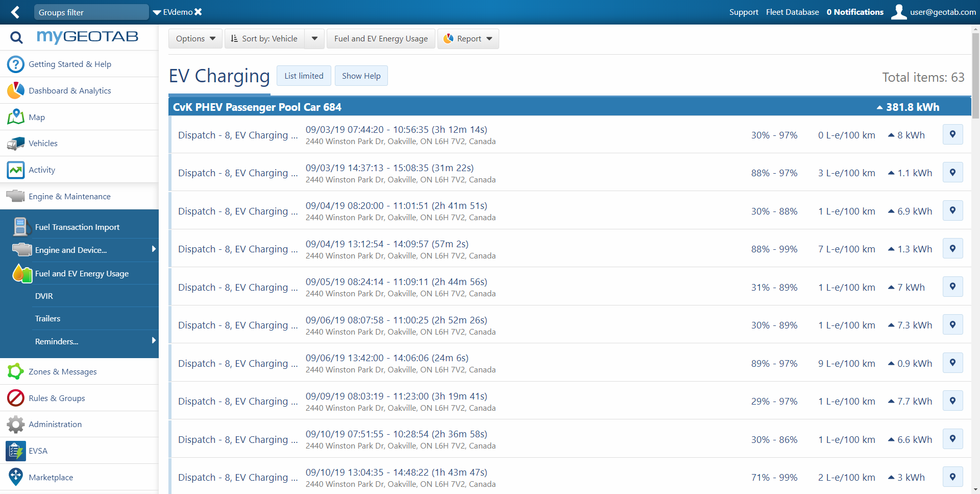The height and width of the screenshot is (494, 980).
Task: Click the Vehicles truck icon
Action: pyautogui.click(x=16, y=144)
